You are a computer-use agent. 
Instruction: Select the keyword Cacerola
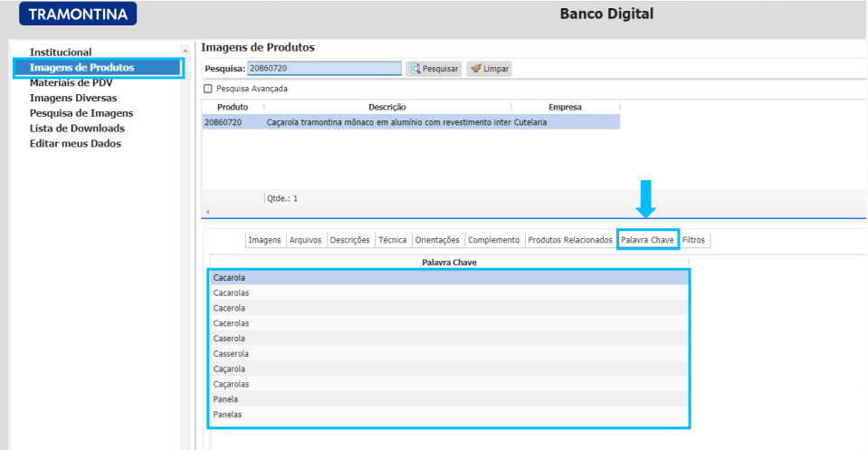(x=449, y=309)
